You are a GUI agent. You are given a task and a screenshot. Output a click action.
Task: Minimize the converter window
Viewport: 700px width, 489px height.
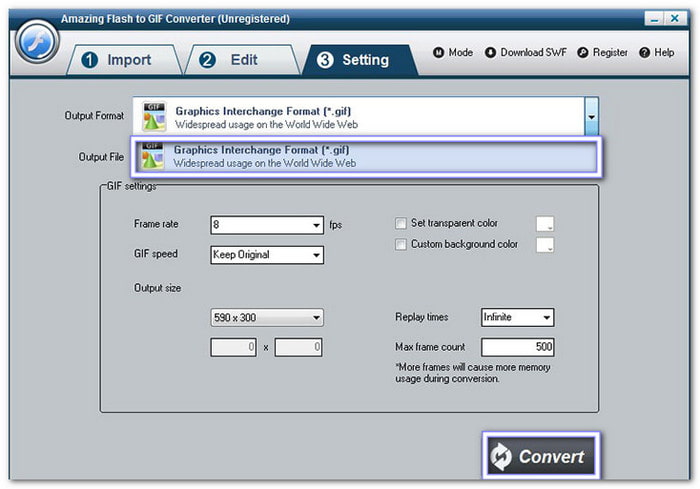click(x=654, y=19)
